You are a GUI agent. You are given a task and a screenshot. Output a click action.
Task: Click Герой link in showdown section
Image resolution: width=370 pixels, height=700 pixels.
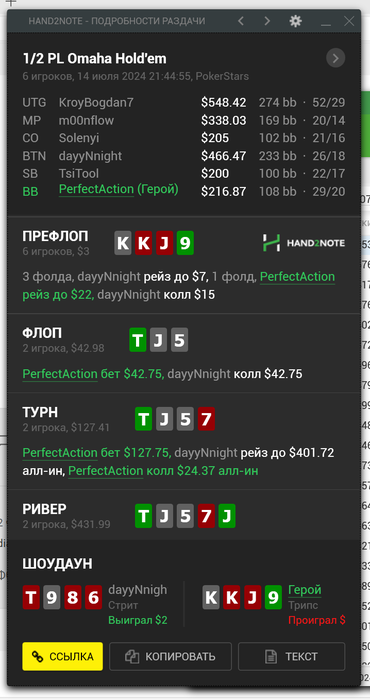click(304, 590)
